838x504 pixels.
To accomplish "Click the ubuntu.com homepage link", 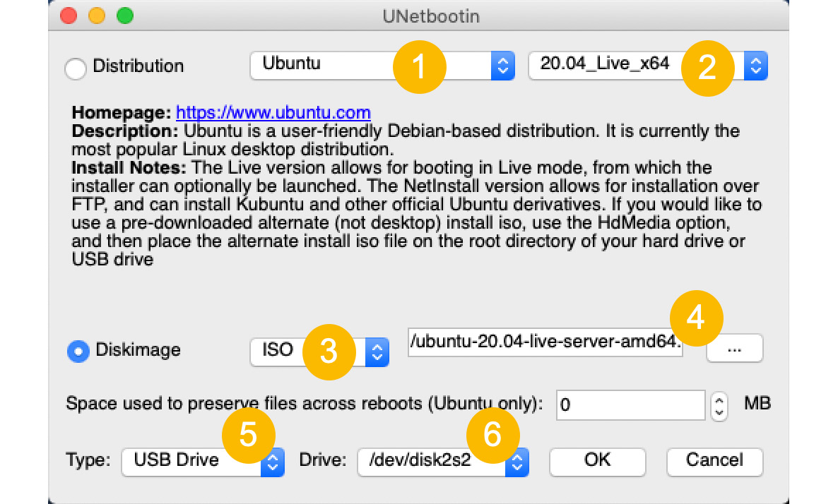I will (x=273, y=113).
